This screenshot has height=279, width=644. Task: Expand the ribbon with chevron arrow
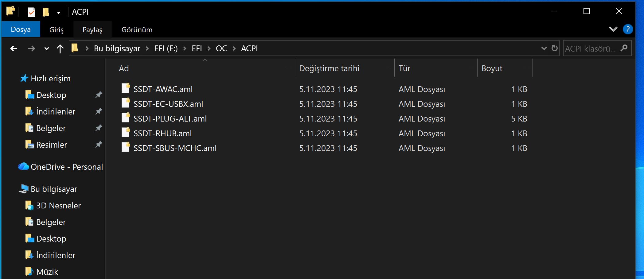613,29
